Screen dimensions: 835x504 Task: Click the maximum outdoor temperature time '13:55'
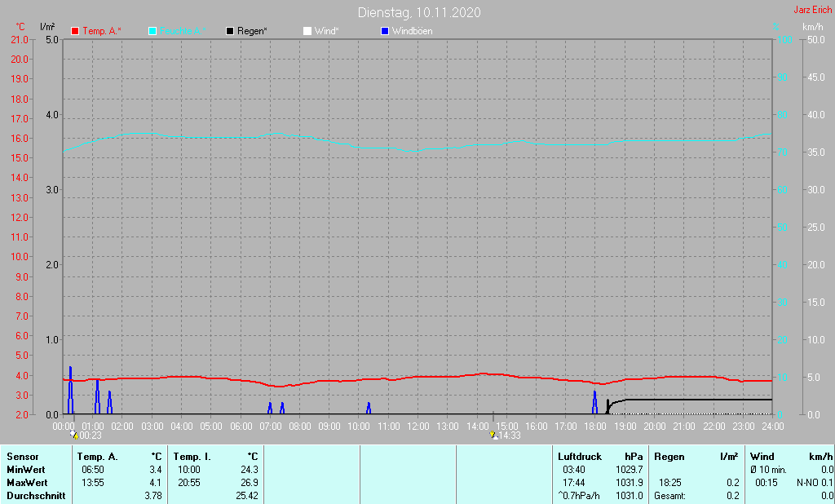[x=93, y=483]
